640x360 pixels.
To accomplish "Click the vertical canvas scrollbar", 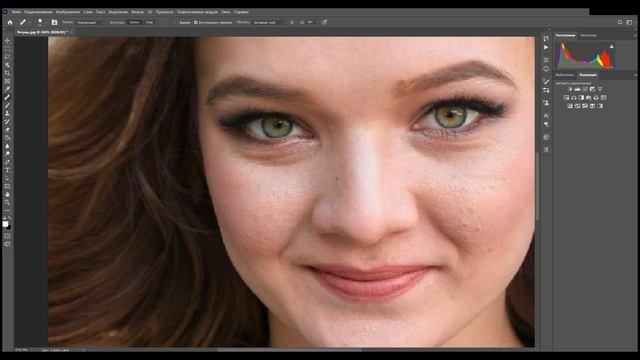I will point(537,186).
